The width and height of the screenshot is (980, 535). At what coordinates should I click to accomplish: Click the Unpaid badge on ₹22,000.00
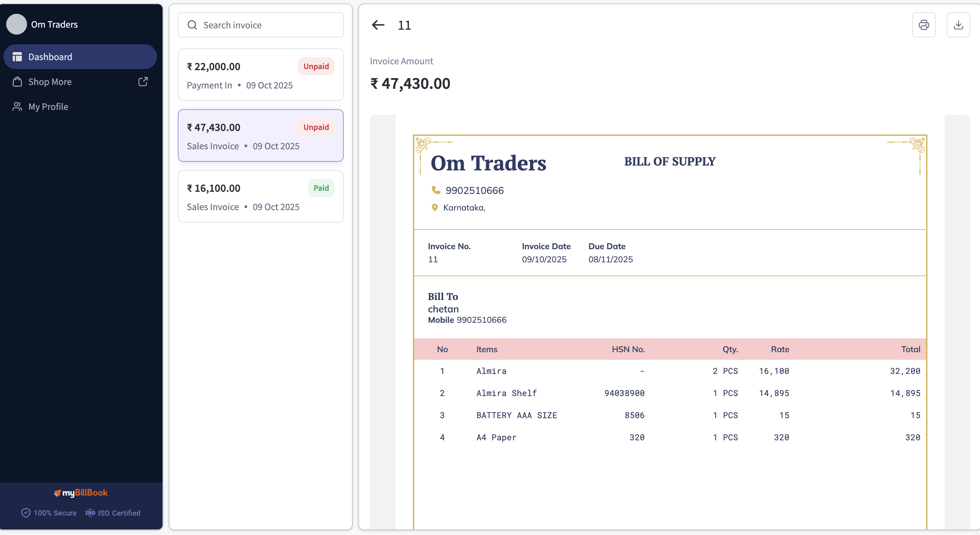316,67
